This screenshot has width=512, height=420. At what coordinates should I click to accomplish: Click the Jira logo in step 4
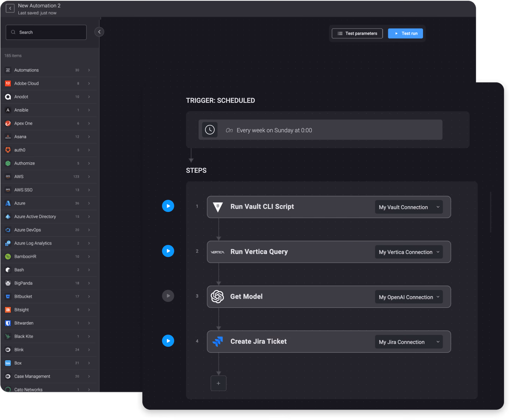click(217, 341)
